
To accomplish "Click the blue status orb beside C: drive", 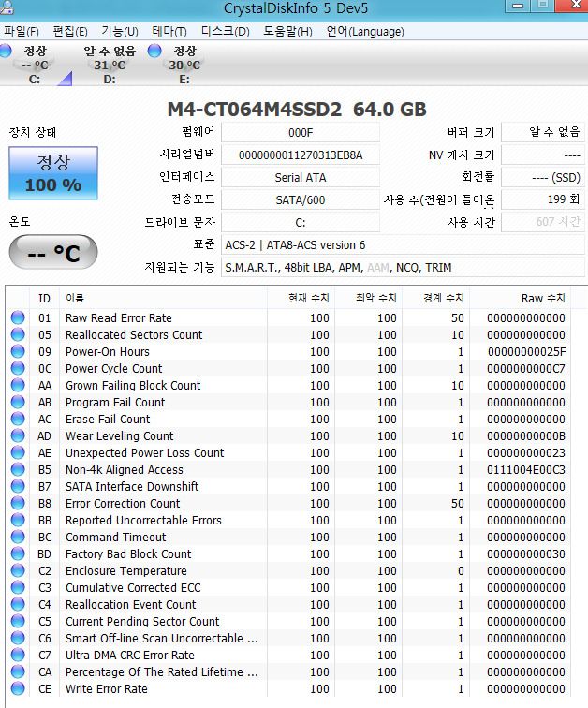I will coord(6,51).
